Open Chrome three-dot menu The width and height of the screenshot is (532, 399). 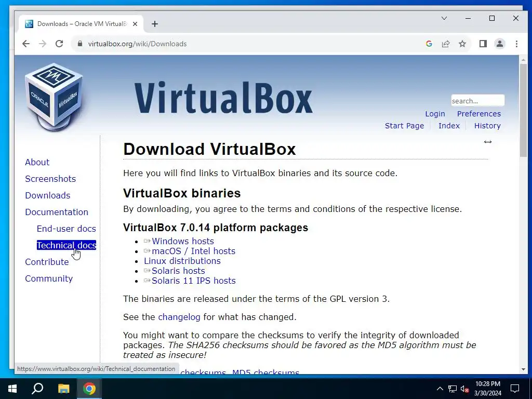point(516,44)
